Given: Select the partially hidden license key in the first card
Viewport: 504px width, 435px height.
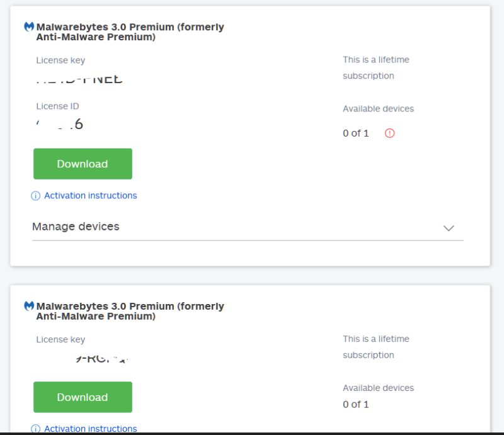Looking at the screenshot, I should pos(79,80).
